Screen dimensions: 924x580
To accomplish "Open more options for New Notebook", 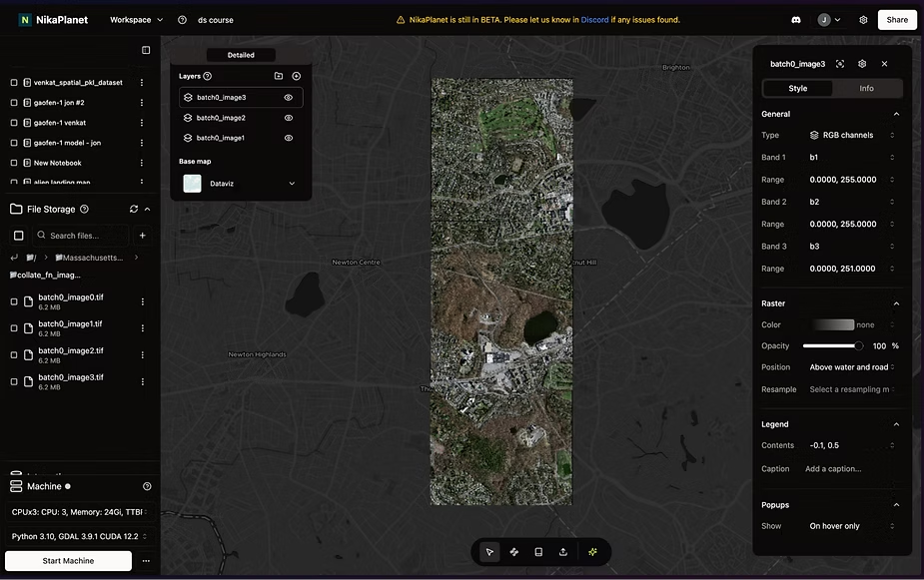I will 142,163.
